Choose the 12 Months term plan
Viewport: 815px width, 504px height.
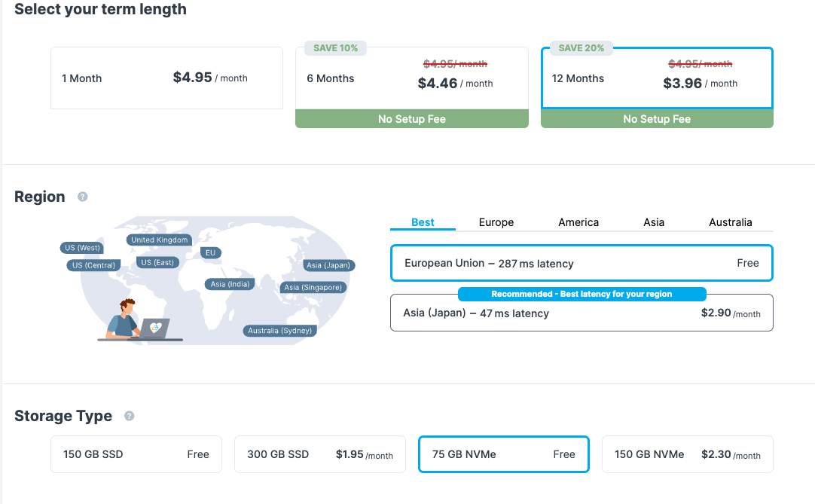[656, 78]
